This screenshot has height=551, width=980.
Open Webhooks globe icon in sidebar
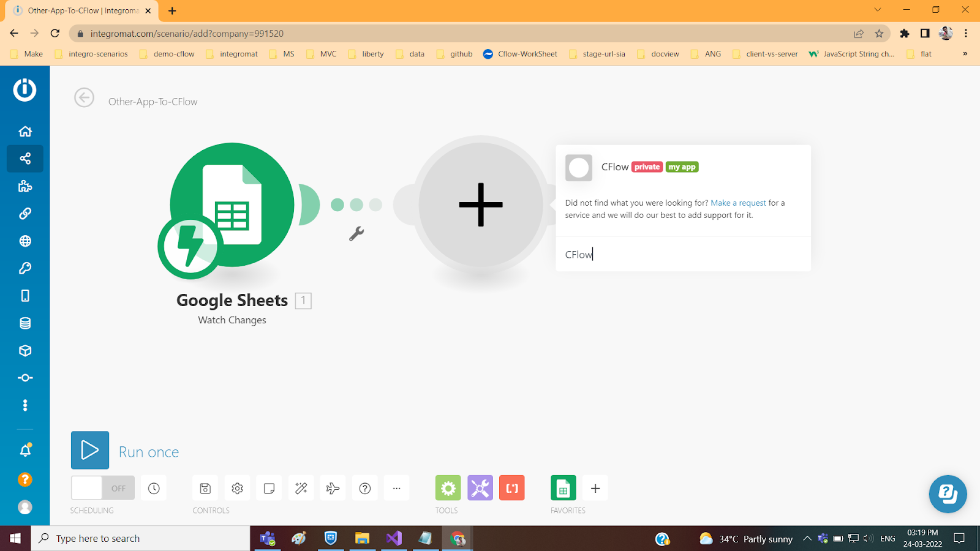click(25, 241)
